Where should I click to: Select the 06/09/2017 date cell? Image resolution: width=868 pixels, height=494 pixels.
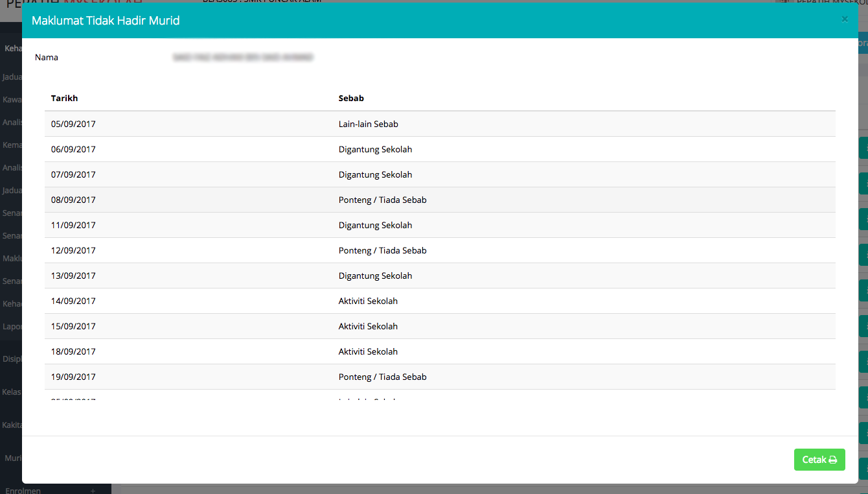(x=73, y=149)
